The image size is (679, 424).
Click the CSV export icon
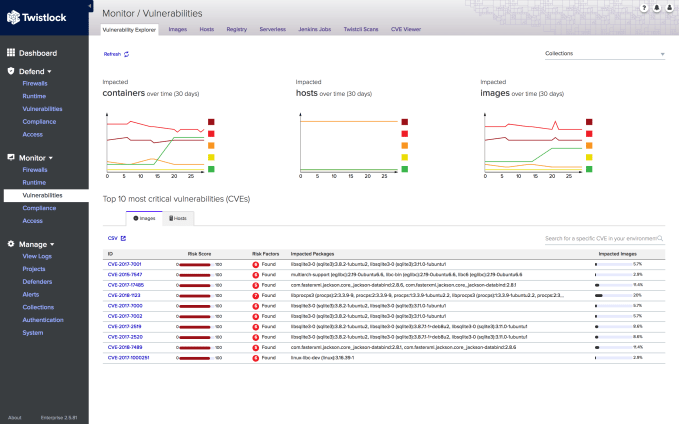[123, 239]
